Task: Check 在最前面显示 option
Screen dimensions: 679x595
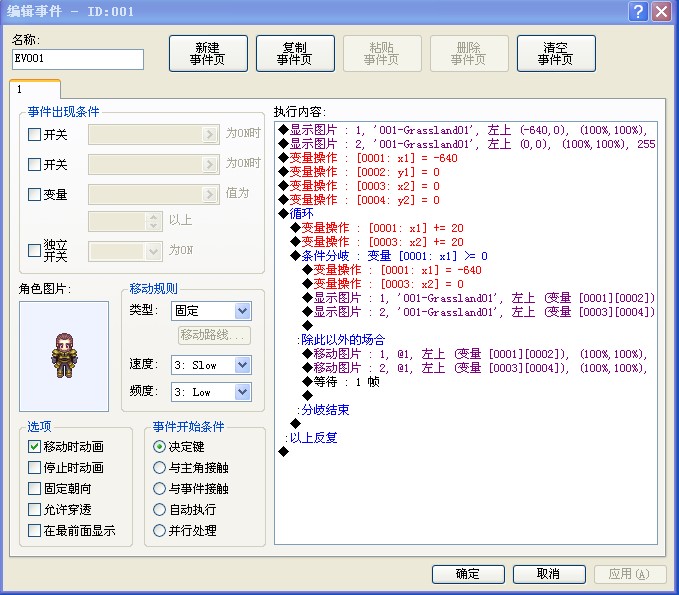Action: tap(34, 530)
